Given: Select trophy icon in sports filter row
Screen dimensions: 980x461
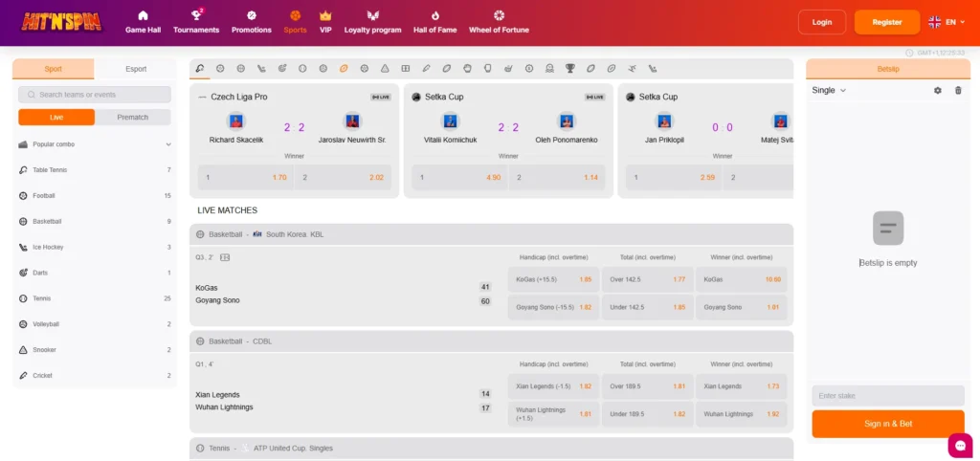Looking at the screenshot, I should tap(570, 69).
